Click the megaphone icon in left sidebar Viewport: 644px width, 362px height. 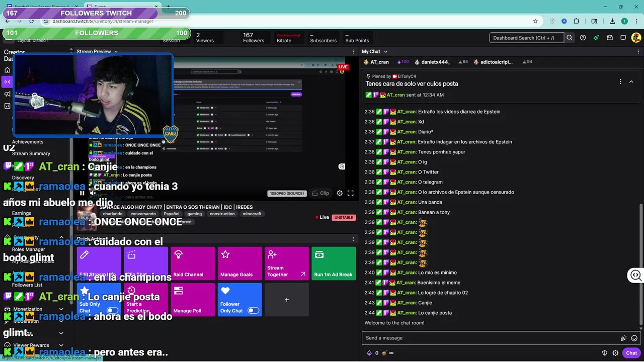7,94
